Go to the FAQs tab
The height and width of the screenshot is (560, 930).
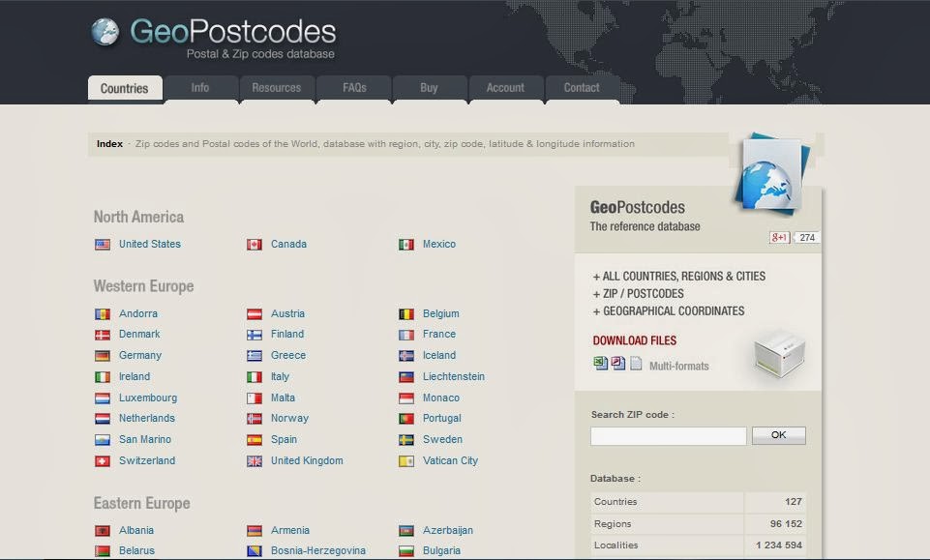tap(354, 88)
